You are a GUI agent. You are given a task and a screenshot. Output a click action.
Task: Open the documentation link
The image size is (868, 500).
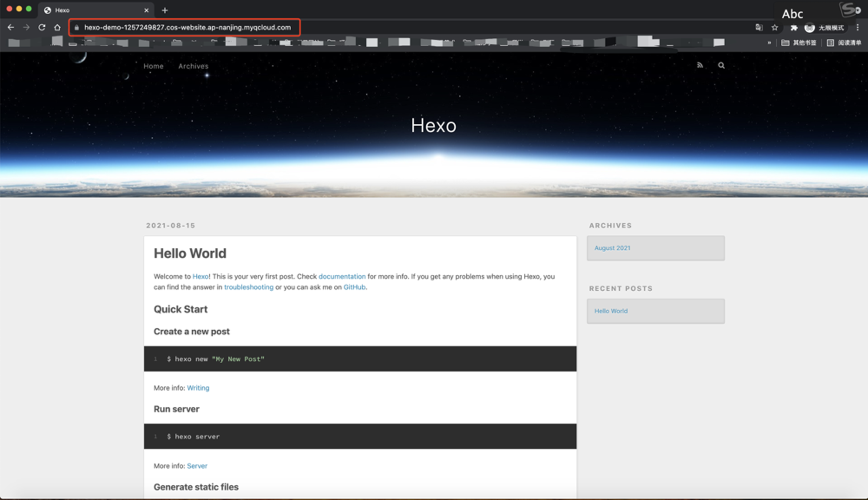point(342,276)
